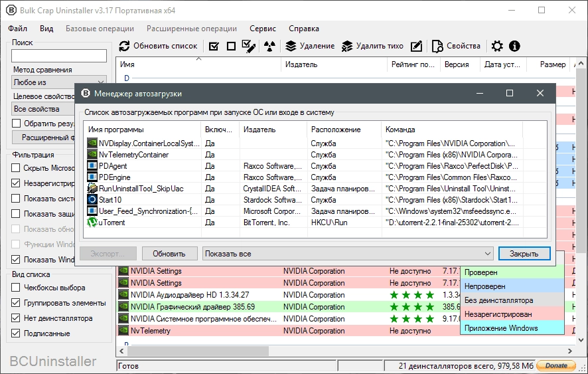Click RunUninstallTool_SkipUac entry icon
Image resolution: width=588 pixels, height=374 pixels.
tap(92, 189)
